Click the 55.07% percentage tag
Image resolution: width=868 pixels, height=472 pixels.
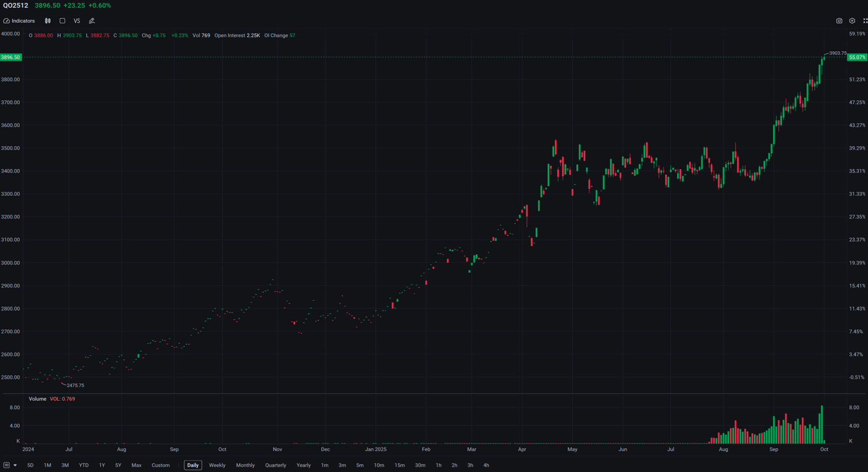pyautogui.click(x=857, y=57)
